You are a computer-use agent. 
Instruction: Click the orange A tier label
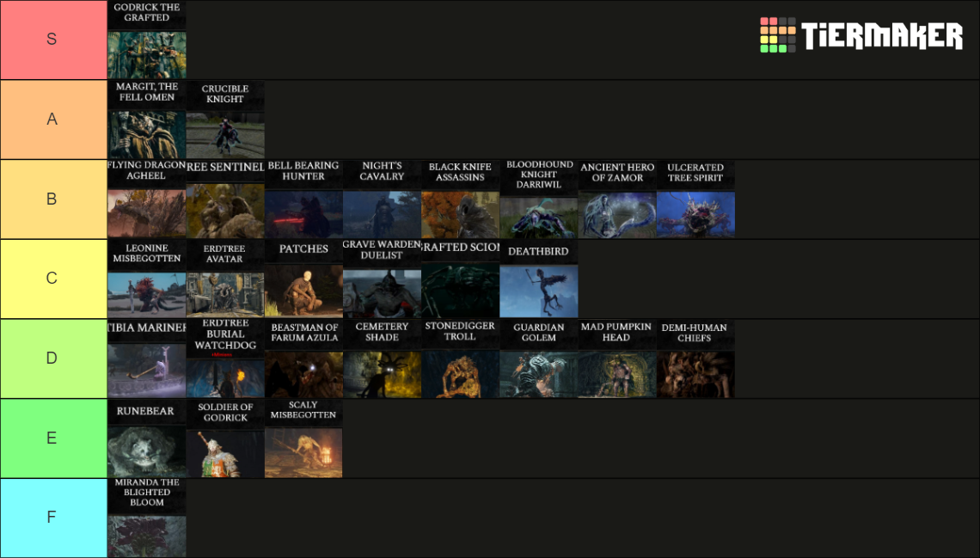[53, 120]
